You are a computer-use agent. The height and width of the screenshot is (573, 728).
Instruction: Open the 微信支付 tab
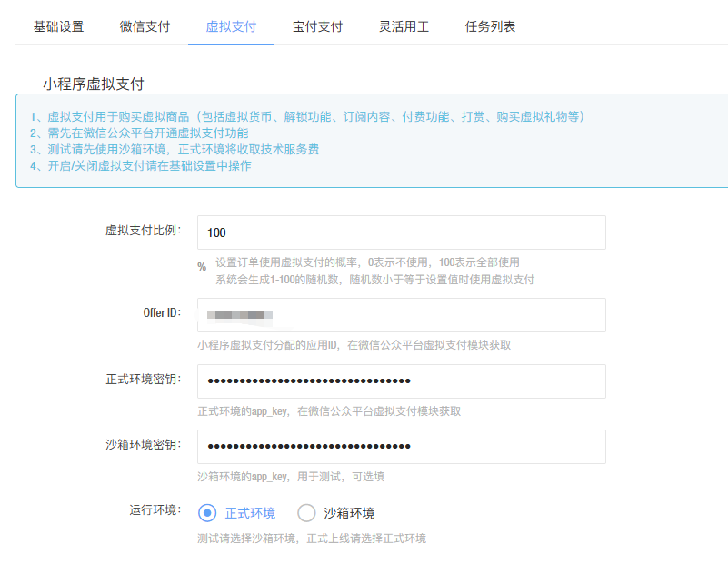click(145, 26)
